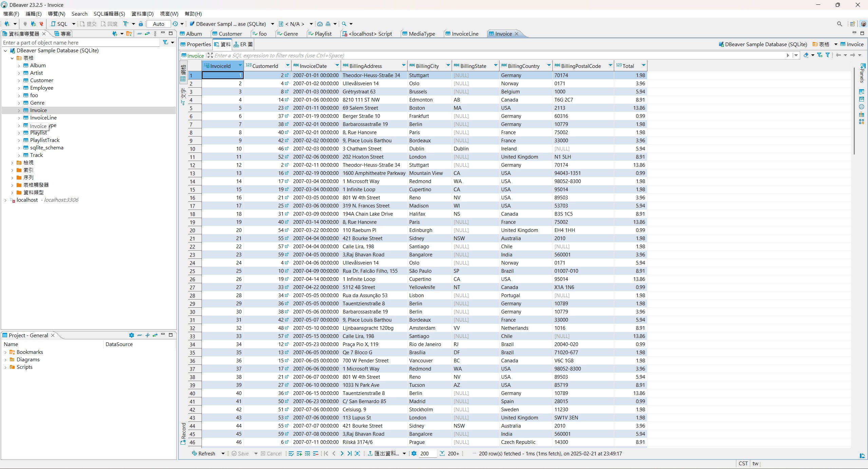868x469 pixels.
Task: Click the SQL filter expression field
Action: pyautogui.click(x=499, y=55)
